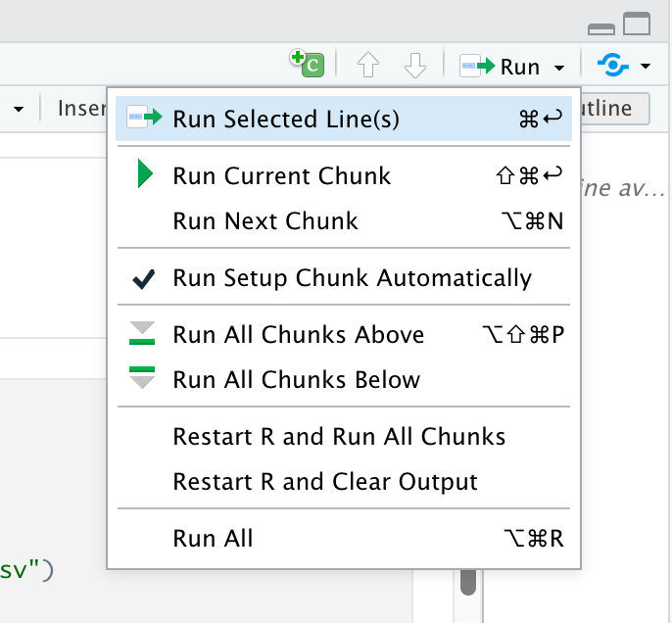Select Run Next Chunk

coord(344,221)
